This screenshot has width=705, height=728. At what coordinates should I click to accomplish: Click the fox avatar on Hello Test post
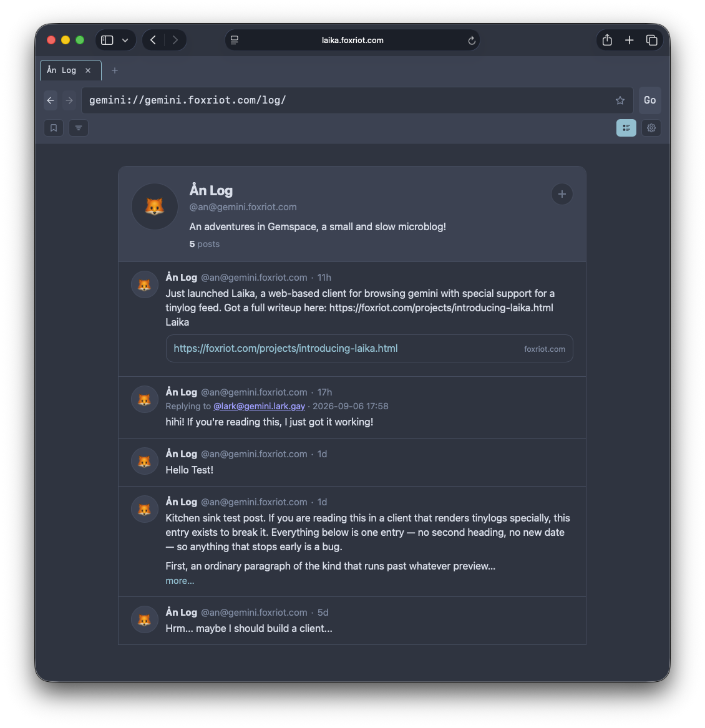[x=145, y=461]
